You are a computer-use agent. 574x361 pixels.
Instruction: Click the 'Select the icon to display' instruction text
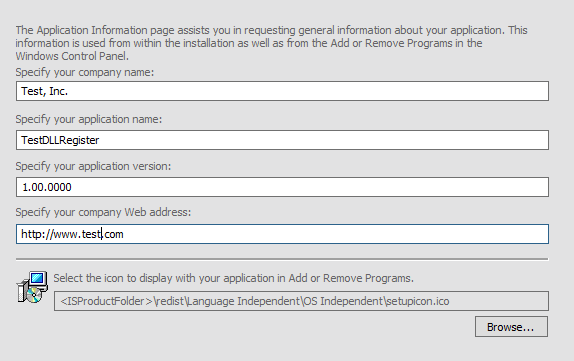234,278
